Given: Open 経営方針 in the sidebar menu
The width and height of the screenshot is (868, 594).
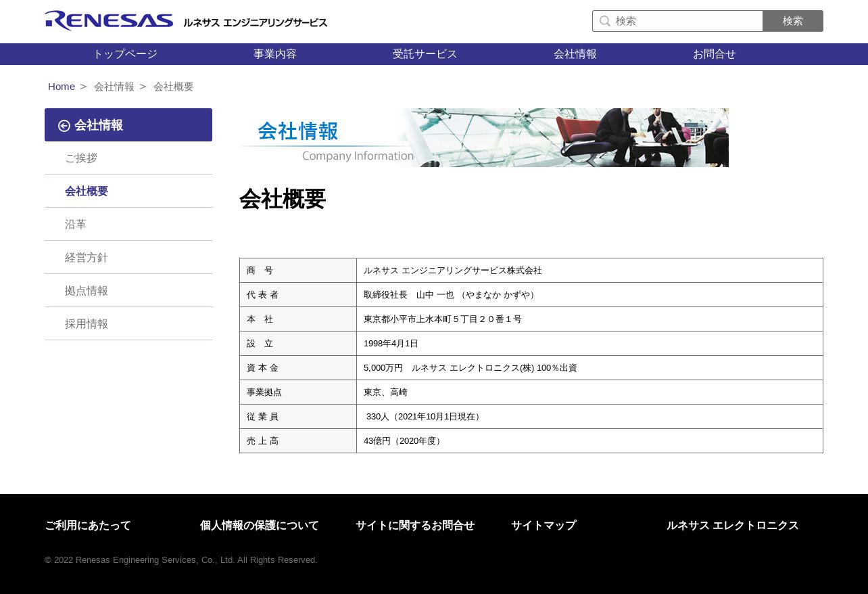Looking at the screenshot, I should [87, 257].
